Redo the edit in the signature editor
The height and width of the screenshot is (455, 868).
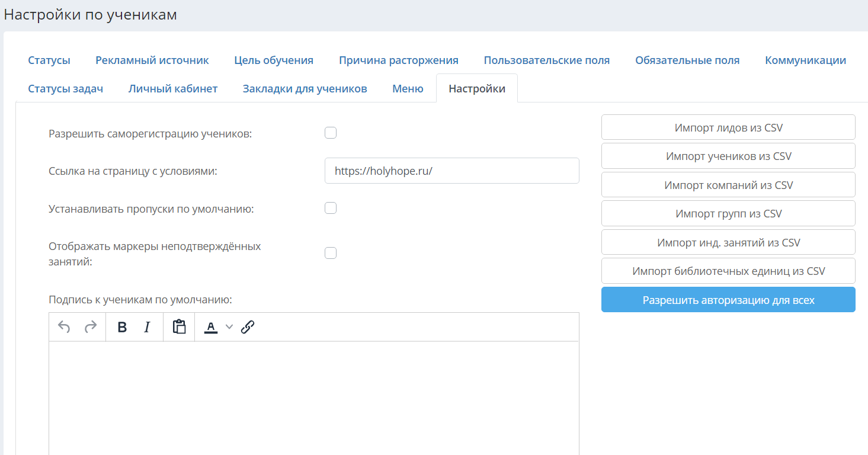90,327
